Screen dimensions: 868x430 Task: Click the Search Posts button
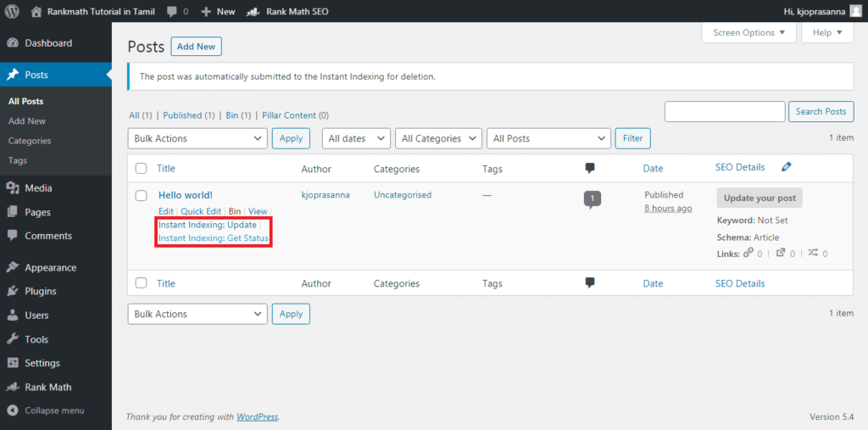[821, 111]
